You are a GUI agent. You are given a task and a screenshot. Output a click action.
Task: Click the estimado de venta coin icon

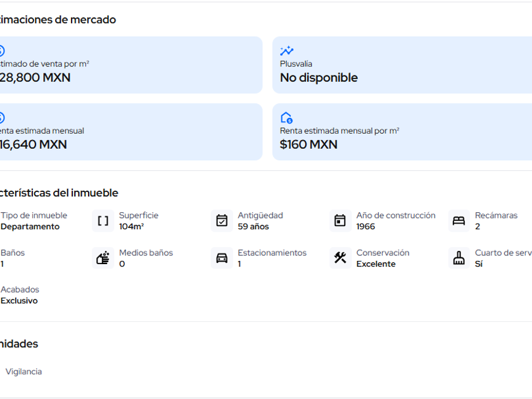tap(1, 51)
